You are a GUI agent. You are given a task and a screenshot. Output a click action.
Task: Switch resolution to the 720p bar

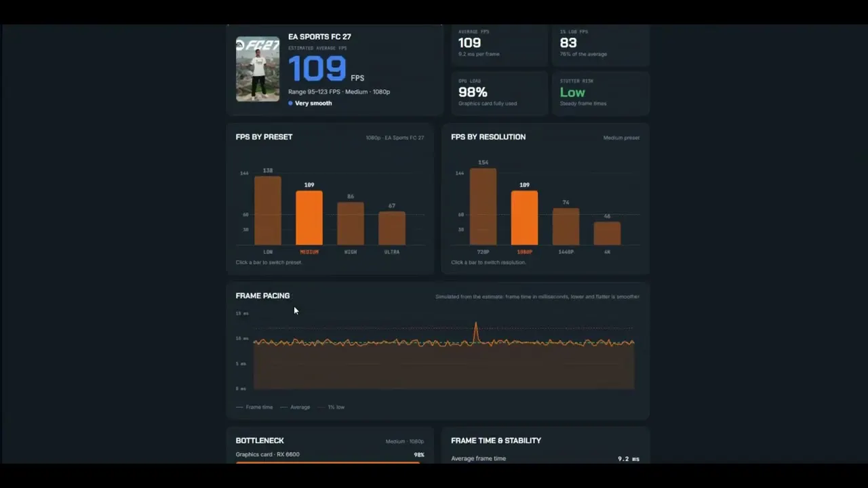click(x=483, y=207)
